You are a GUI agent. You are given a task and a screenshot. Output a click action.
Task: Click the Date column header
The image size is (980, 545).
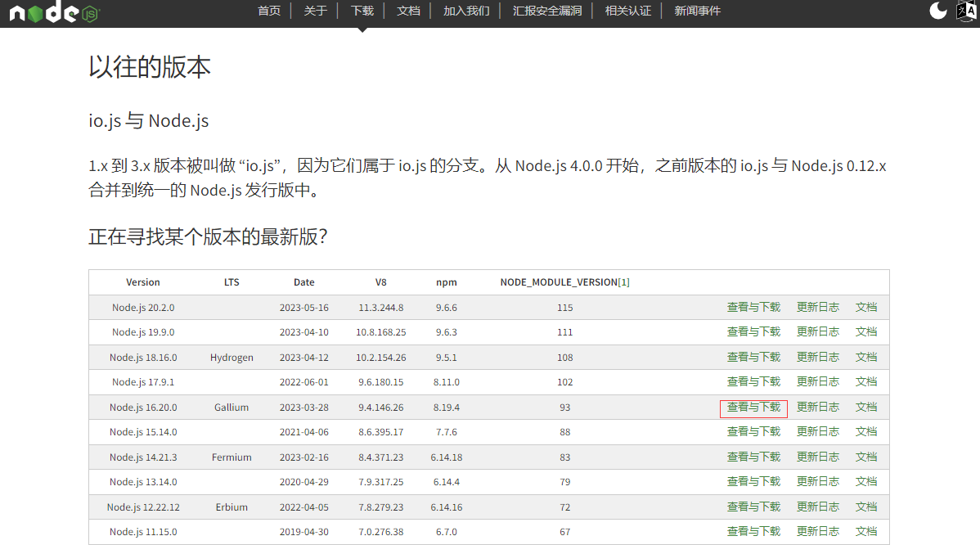coord(303,282)
